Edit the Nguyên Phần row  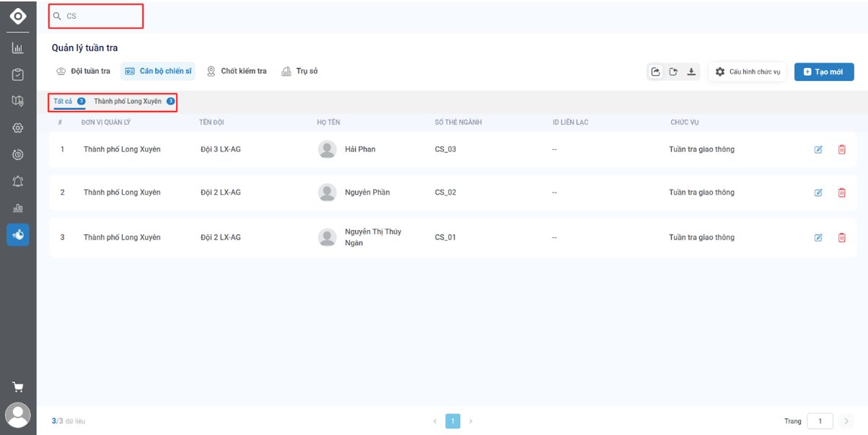818,193
